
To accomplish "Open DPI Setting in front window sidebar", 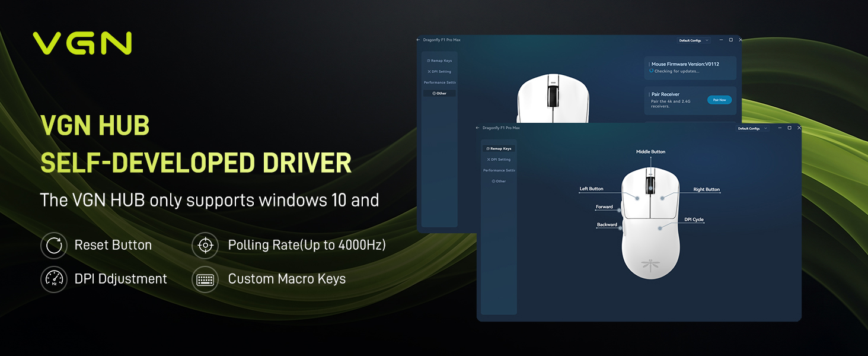I will click(499, 160).
